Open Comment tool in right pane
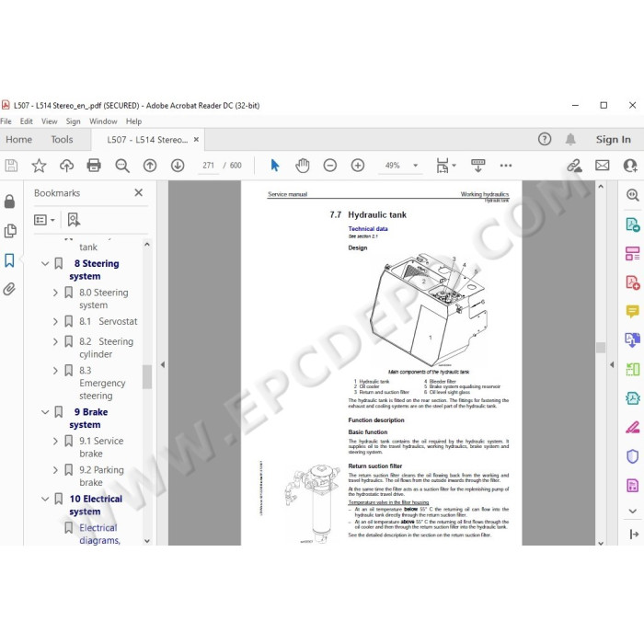 coord(632,311)
